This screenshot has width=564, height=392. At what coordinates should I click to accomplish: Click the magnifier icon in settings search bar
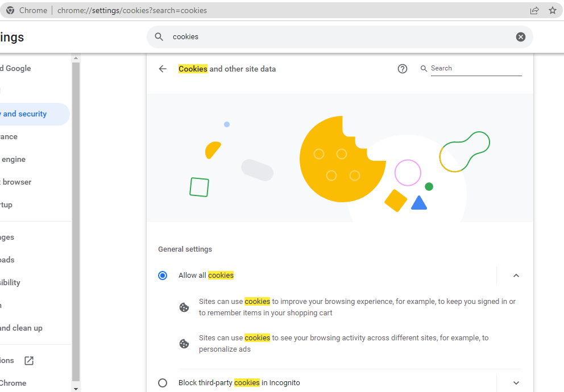point(159,37)
